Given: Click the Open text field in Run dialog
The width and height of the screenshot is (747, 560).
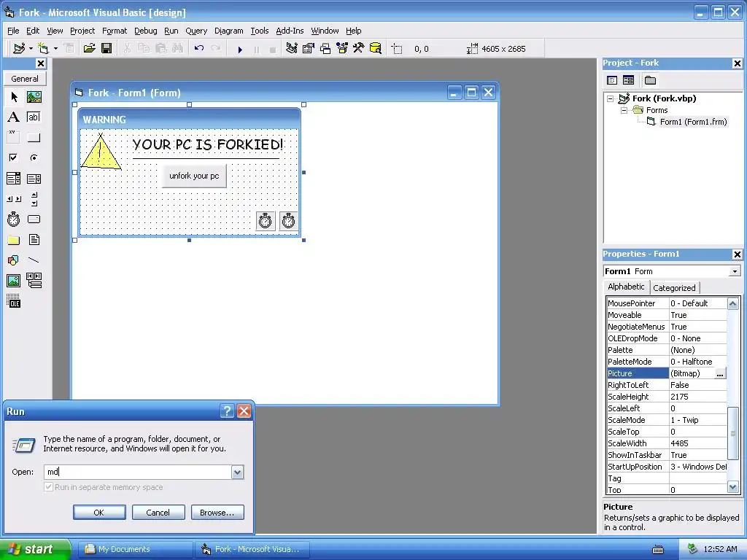Looking at the screenshot, I should pos(138,472).
